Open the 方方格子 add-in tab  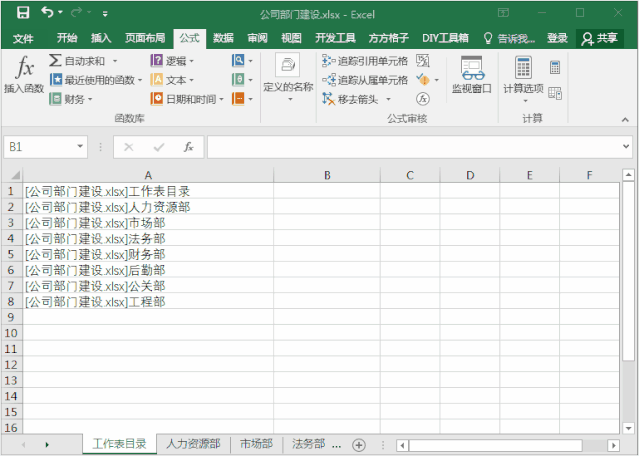point(388,38)
